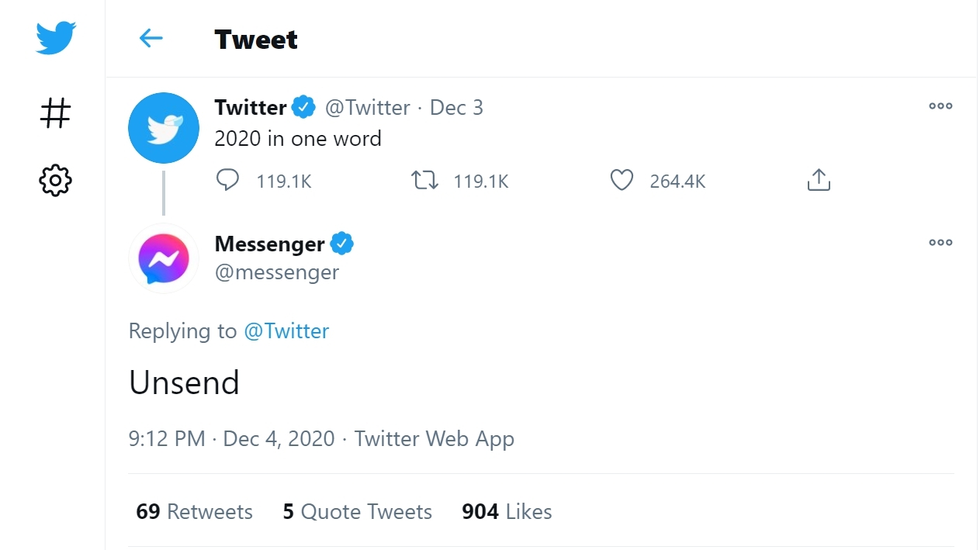The image size is (980, 550).
Task: Open more options for Twitter's tweet
Action: tap(940, 106)
